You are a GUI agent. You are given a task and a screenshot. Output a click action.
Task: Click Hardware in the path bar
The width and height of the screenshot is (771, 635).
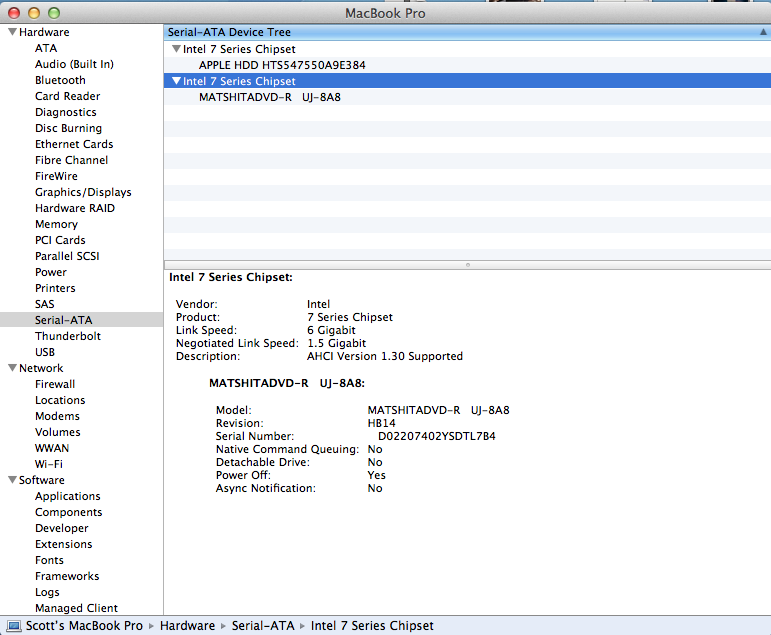click(187, 626)
